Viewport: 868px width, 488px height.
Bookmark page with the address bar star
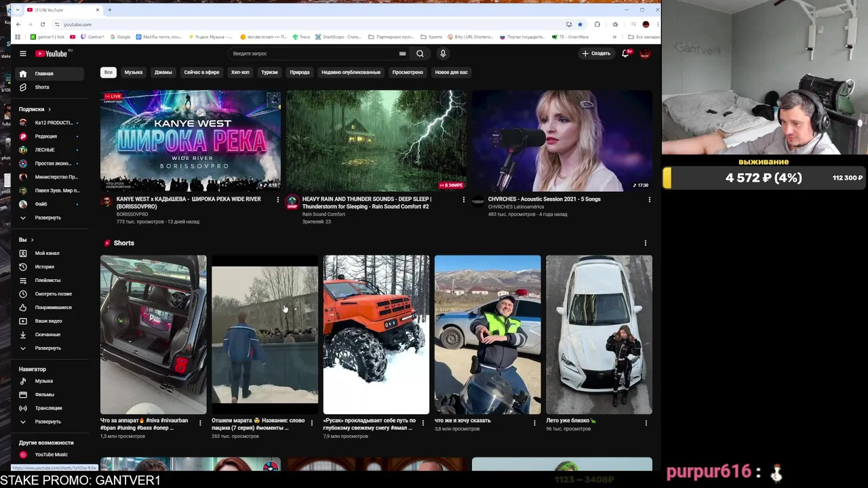[x=580, y=24]
